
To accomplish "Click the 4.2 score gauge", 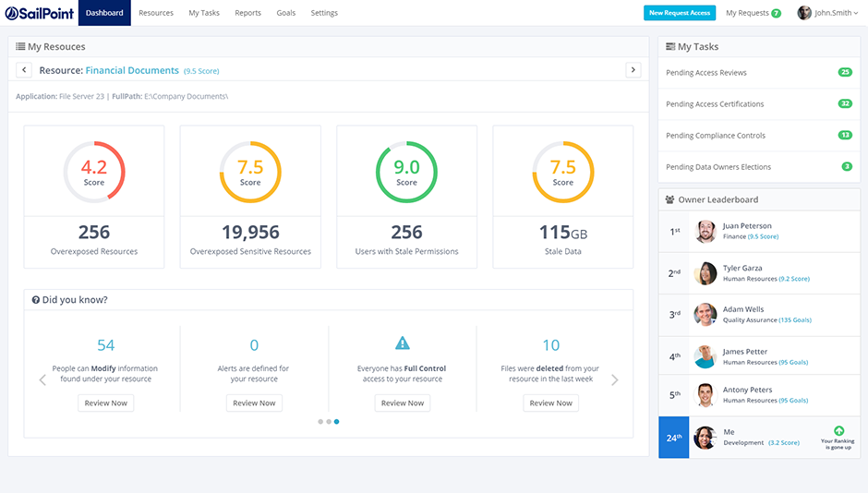I will [94, 172].
